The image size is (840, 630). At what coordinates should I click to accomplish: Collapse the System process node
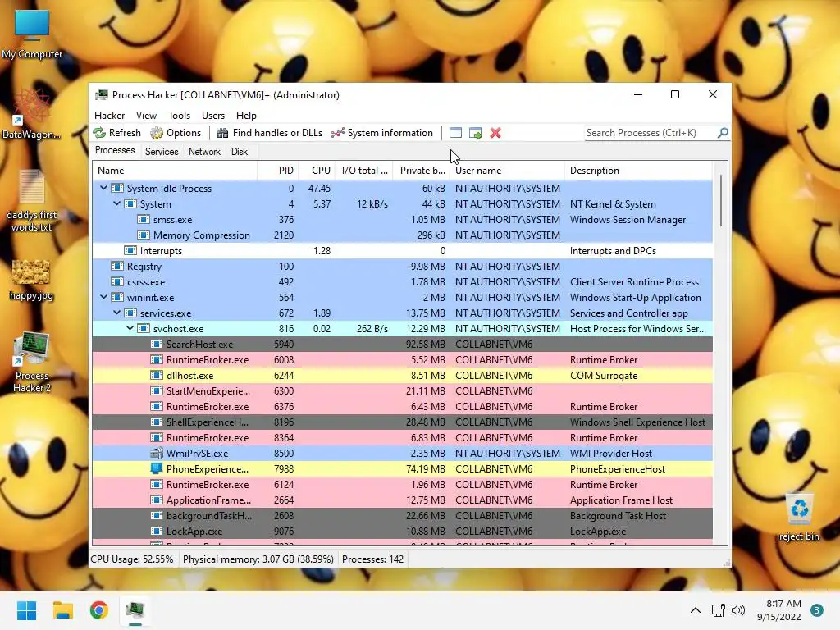coord(116,203)
